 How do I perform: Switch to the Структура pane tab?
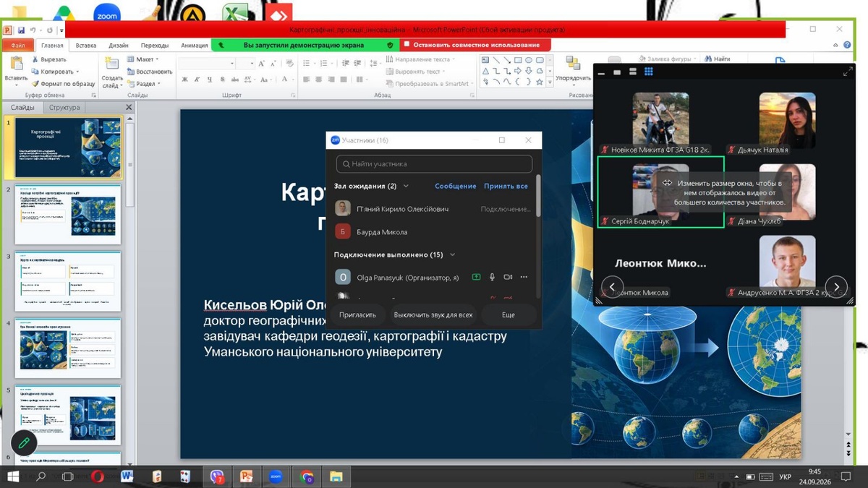[64, 107]
